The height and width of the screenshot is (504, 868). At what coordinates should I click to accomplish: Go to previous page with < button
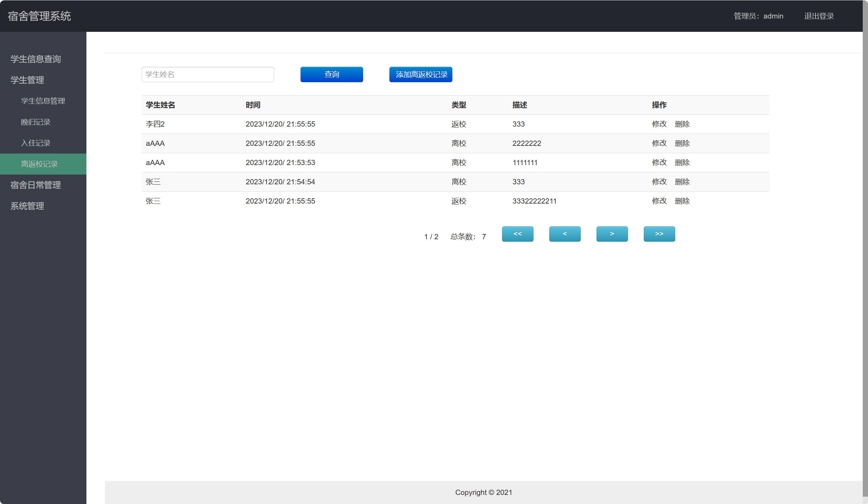(x=565, y=234)
